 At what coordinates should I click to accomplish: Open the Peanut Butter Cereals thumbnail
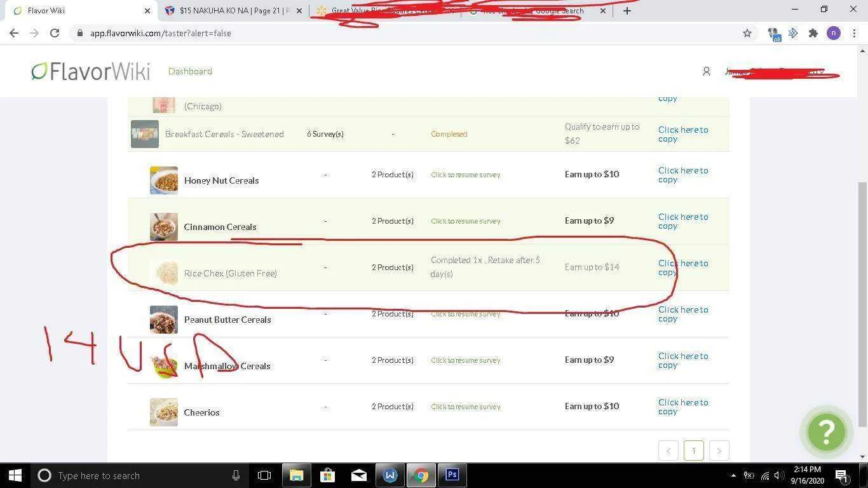click(x=164, y=320)
